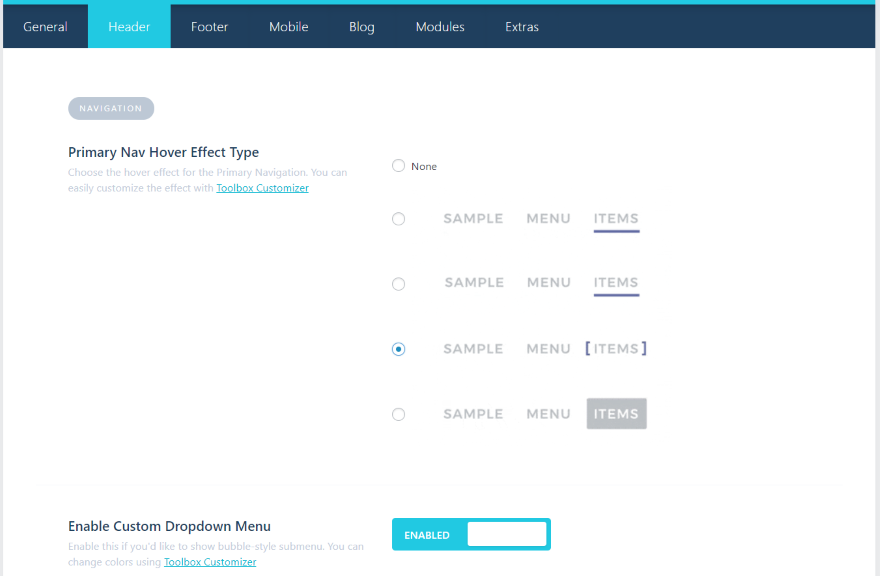Click the NAVIGATION section badge
This screenshot has height=576, width=880.
111,108
